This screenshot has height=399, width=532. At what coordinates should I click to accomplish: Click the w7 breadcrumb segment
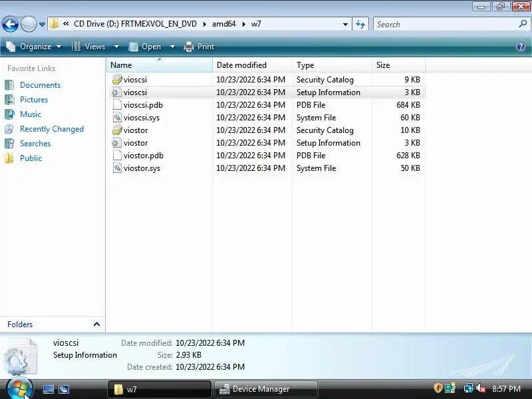click(256, 24)
